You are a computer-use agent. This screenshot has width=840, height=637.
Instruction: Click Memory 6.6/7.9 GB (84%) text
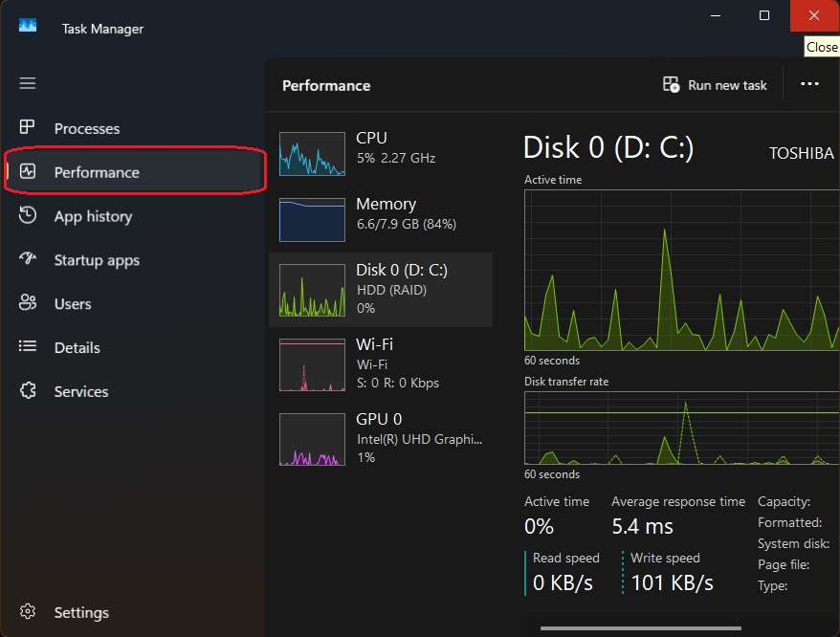click(407, 224)
